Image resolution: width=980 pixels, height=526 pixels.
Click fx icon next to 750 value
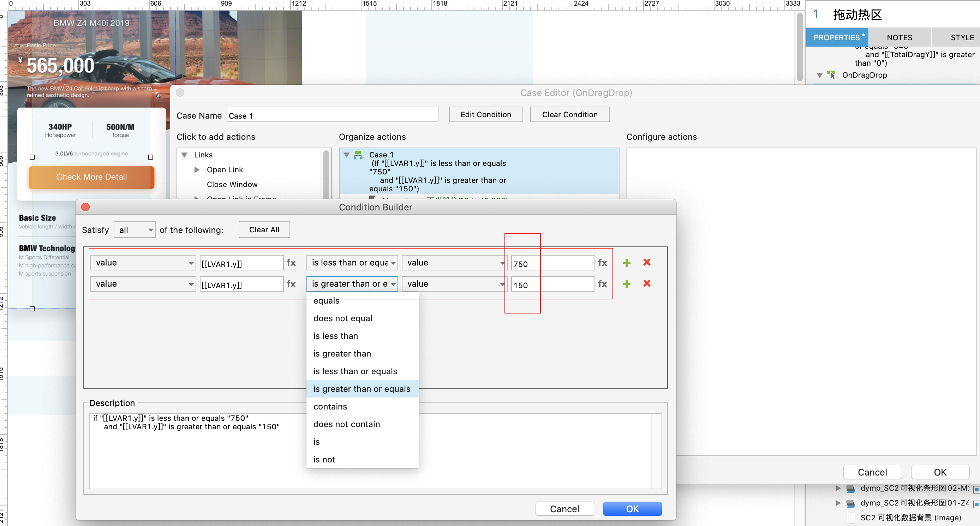(602, 263)
